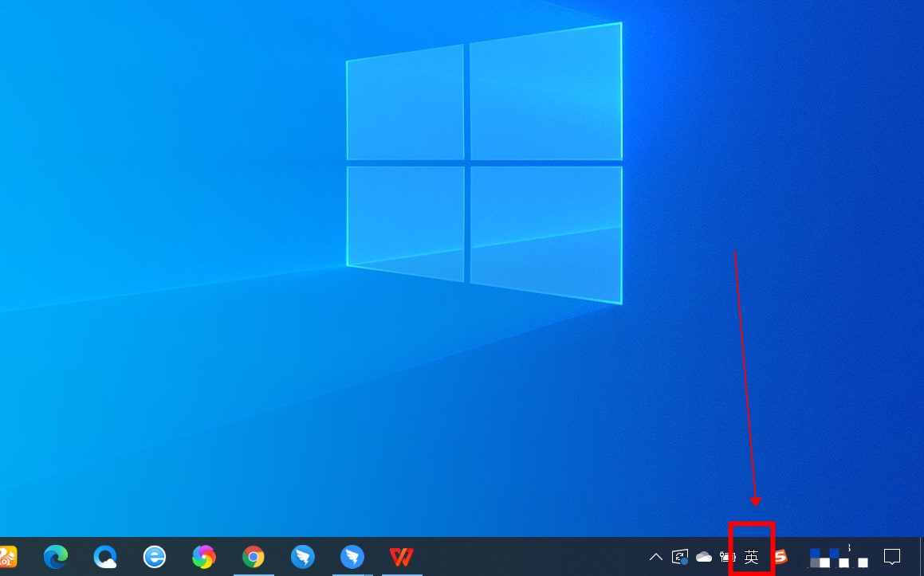
Task: Open UC Browser from the taskbar
Action: point(7,556)
